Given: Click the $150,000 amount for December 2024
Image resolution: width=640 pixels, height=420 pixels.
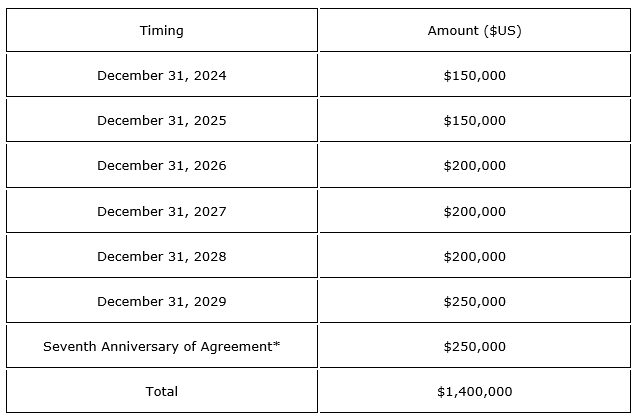Looking at the screenshot, I should click(474, 75).
